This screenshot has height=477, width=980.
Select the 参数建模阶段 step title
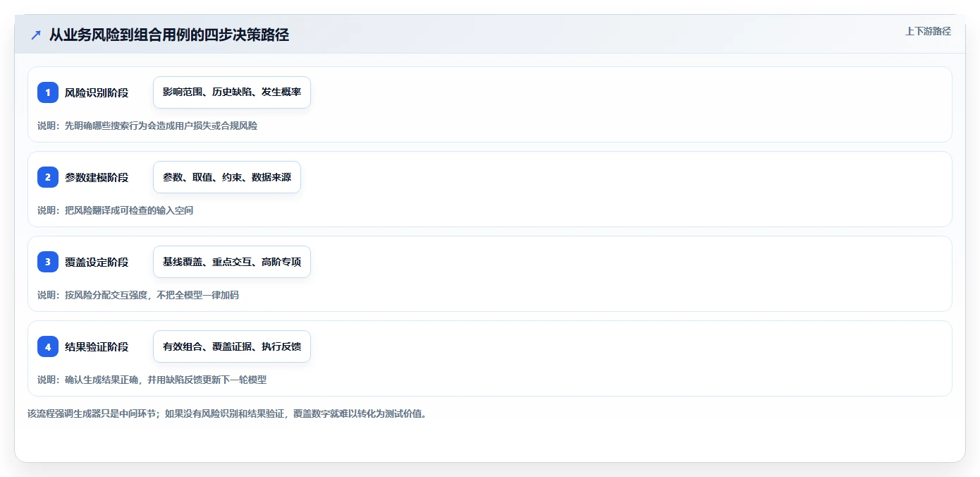(x=97, y=177)
